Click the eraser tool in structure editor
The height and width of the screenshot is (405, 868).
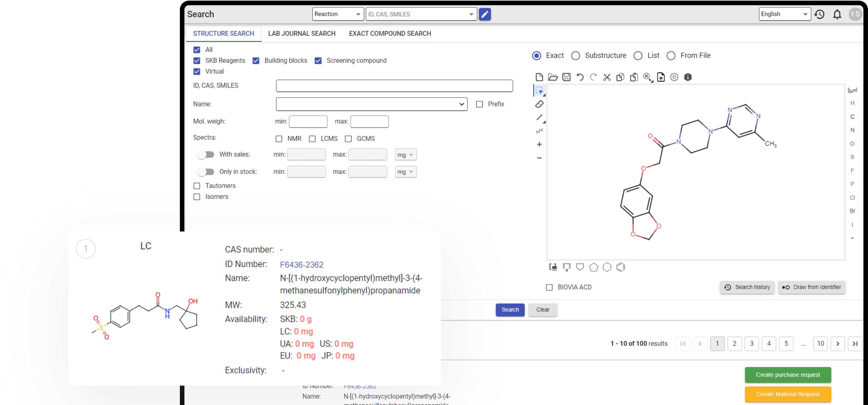pos(539,104)
